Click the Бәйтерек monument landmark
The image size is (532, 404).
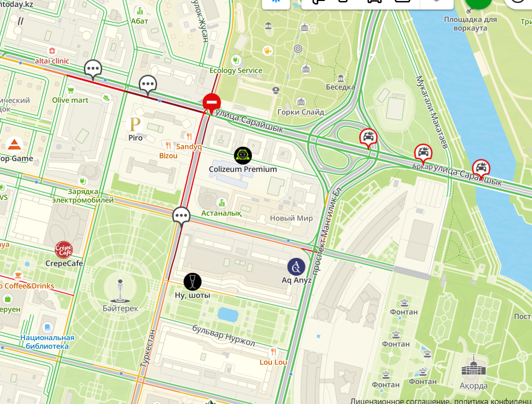click(120, 291)
